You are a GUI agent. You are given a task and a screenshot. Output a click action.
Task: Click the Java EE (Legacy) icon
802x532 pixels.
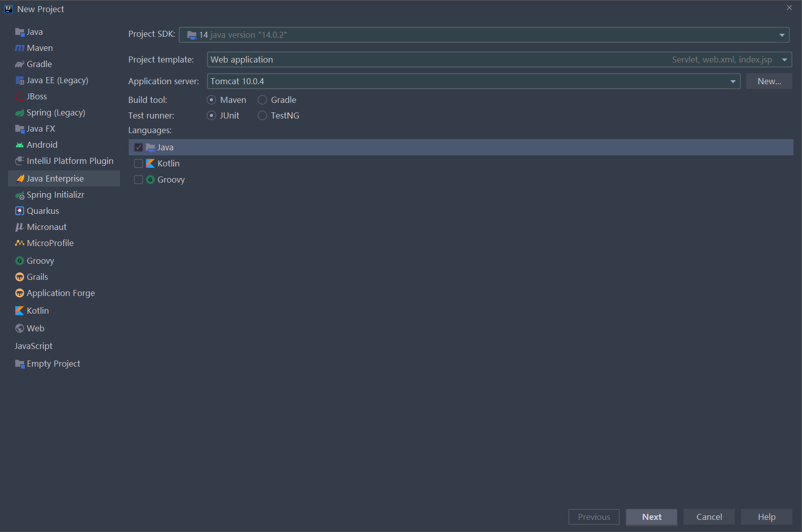tap(20, 81)
